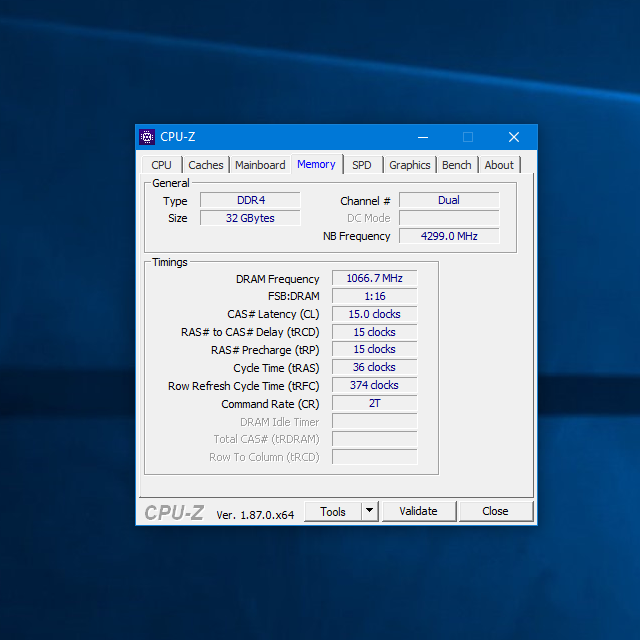Click the "DRAM Frequency" label

[x=278, y=279]
